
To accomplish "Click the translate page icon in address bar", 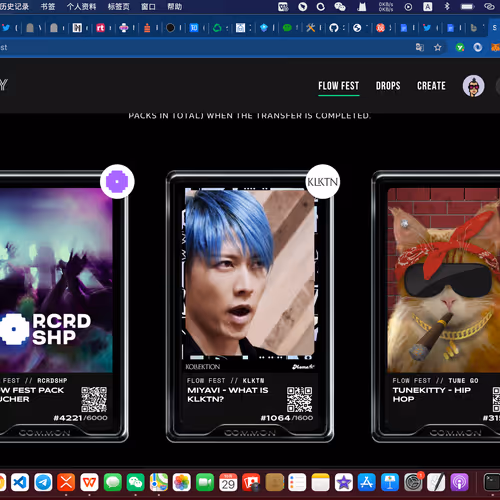I will 420,47.
